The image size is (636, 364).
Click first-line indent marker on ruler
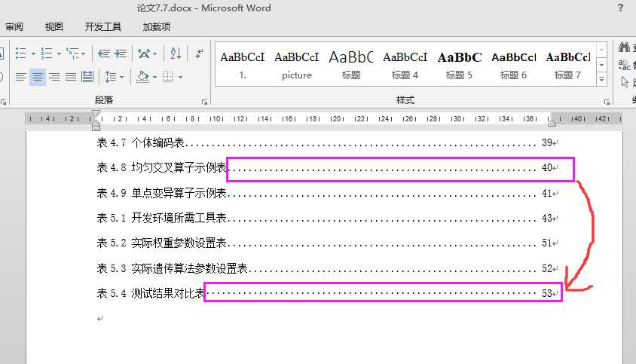click(x=96, y=114)
